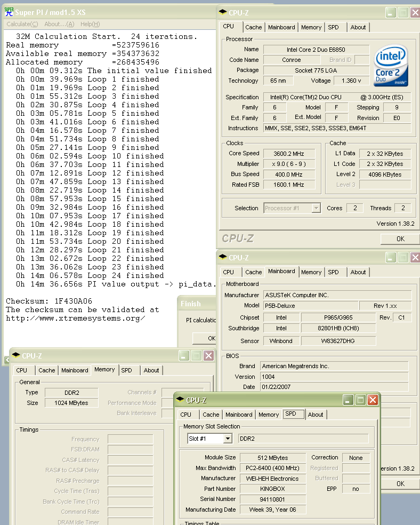Click OK in the partly hidden CPU-Z window
Image resolution: width=420 pixels, height=525 pixels.
[400, 483]
